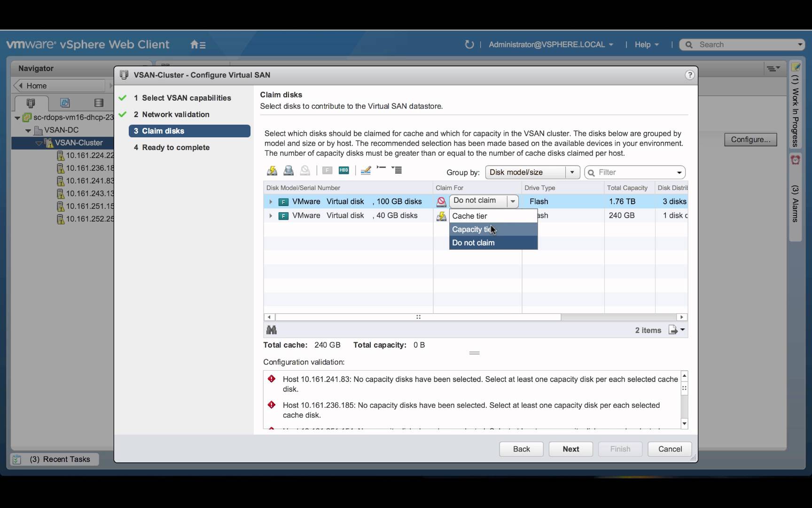
Task: Switch to Storage navigator tab
Action: click(x=99, y=103)
